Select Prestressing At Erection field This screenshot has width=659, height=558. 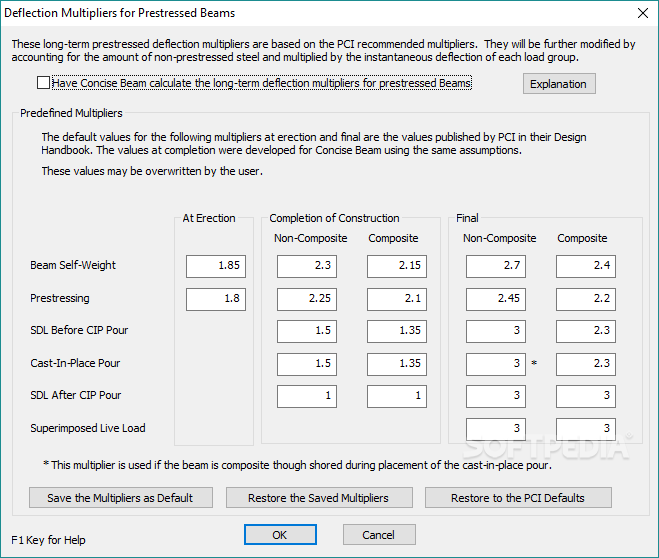[x=216, y=299]
